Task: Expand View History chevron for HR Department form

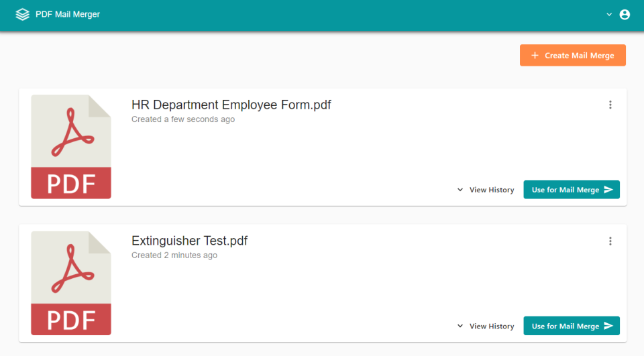Action: tap(460, 190)
